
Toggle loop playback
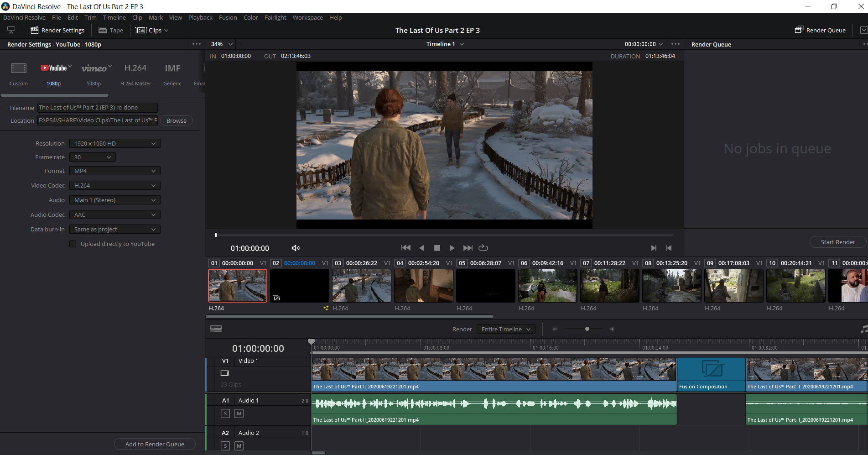point(483,248)
